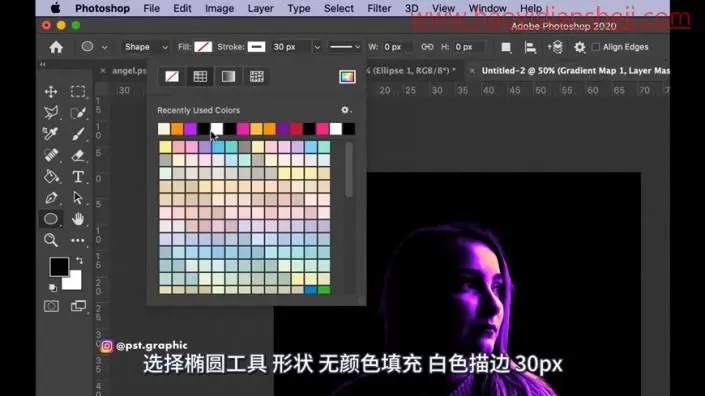This screenshot has width=705, height=396.
Task: Select the Polygonal Lasso tool
Action: 51,112
